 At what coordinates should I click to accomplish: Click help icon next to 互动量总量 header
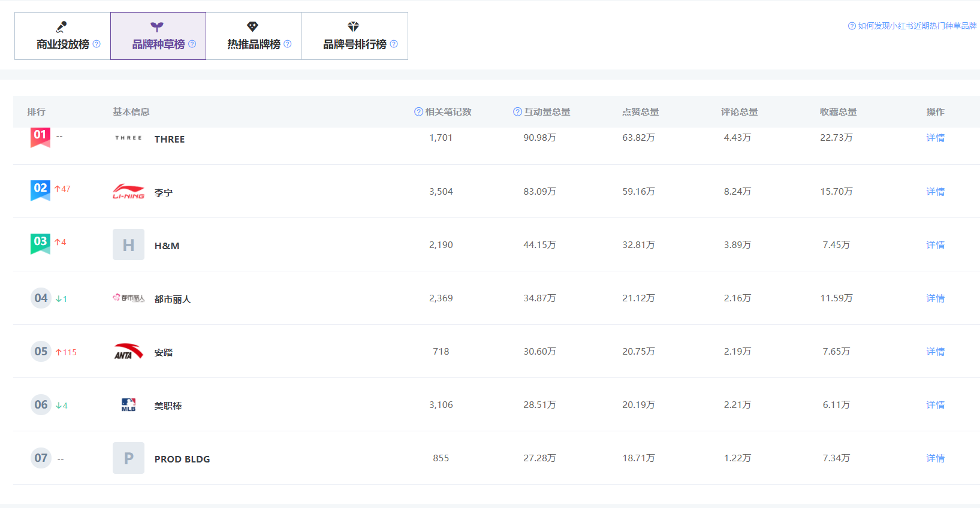[517, 112]
